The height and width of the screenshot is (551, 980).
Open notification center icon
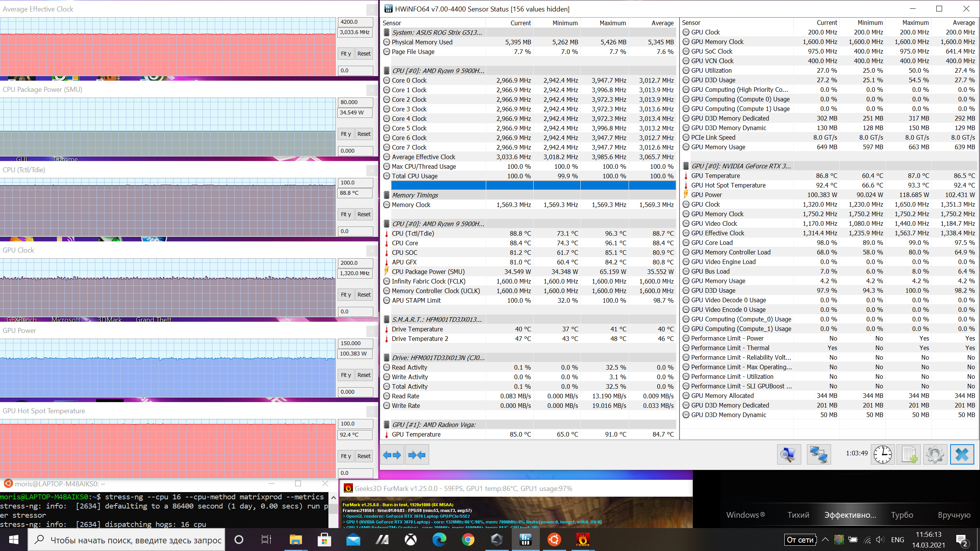tap(962, 540)
